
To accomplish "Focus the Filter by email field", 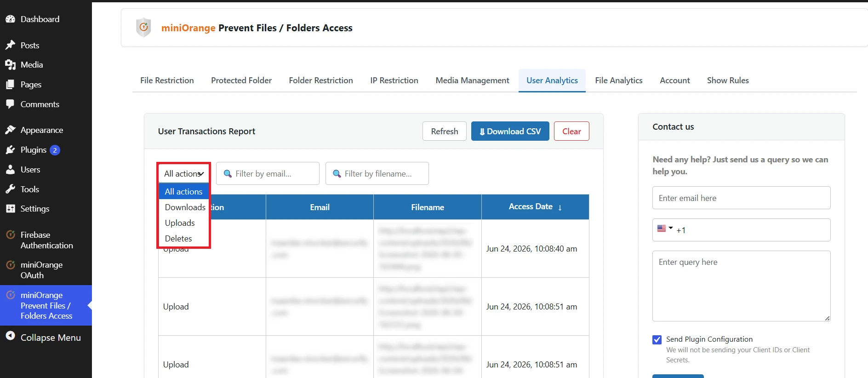I will pos(268,173).
